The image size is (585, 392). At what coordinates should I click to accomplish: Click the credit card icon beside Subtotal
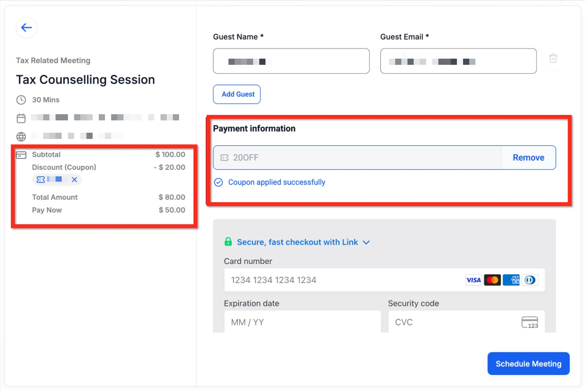(x=21, y=155)
